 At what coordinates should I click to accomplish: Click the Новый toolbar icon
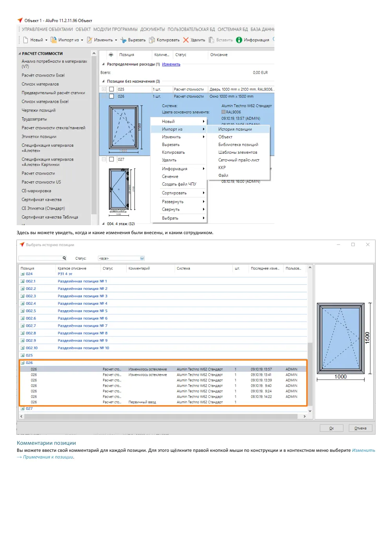tap(25, 40)
